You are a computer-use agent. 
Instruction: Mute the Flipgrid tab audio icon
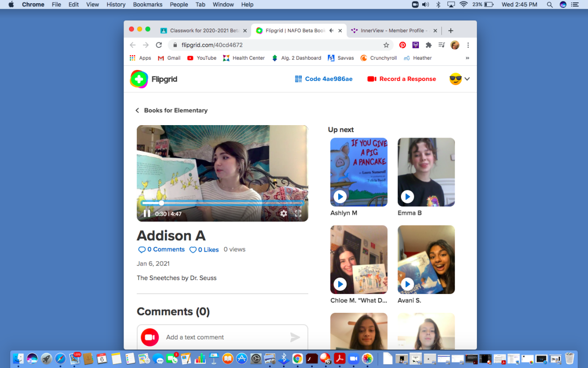click(x=331, y=31)
